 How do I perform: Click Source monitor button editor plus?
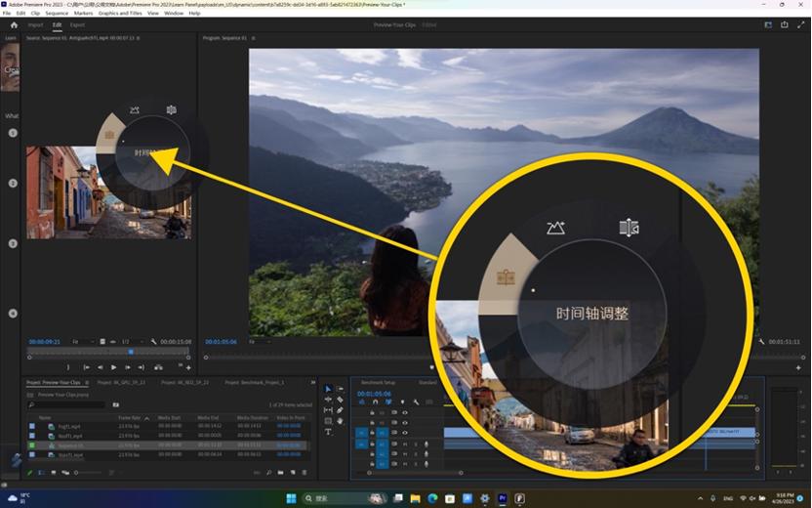(x=188, y=367)
